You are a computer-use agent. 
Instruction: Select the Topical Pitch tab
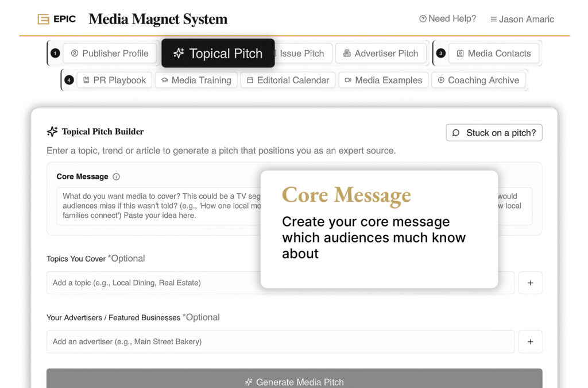point(218,53)
